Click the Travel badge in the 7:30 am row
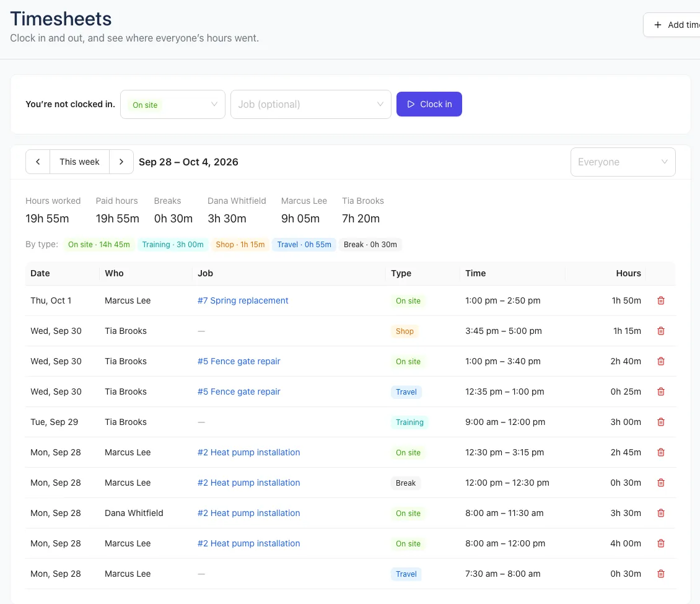This screenshot has width=700, height=604. point(406,574)
